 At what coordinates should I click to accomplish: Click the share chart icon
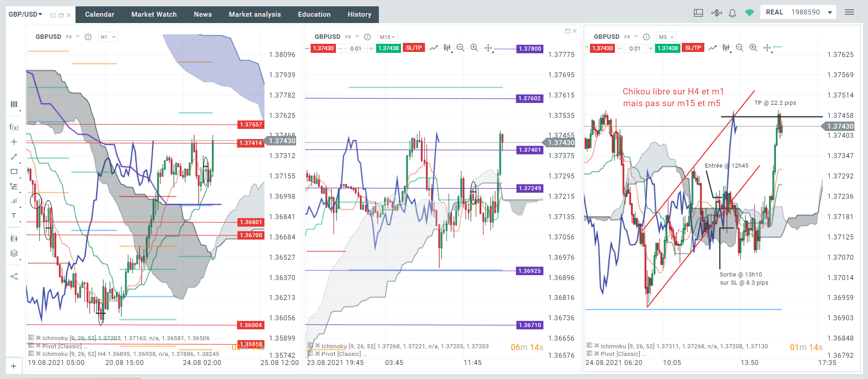coord(14,276)
